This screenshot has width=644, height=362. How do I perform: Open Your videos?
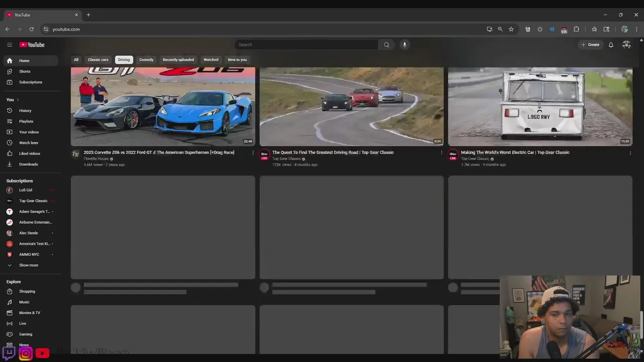point(31,132)
